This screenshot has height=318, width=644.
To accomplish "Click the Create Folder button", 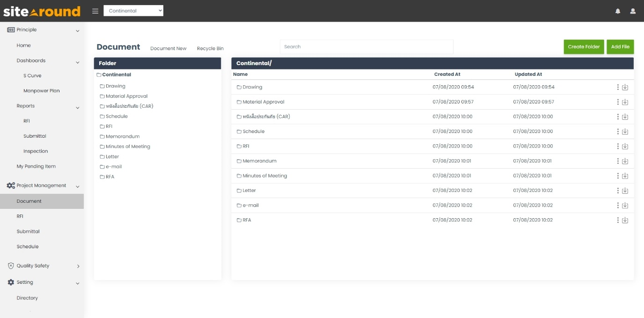I will point(583,46).
